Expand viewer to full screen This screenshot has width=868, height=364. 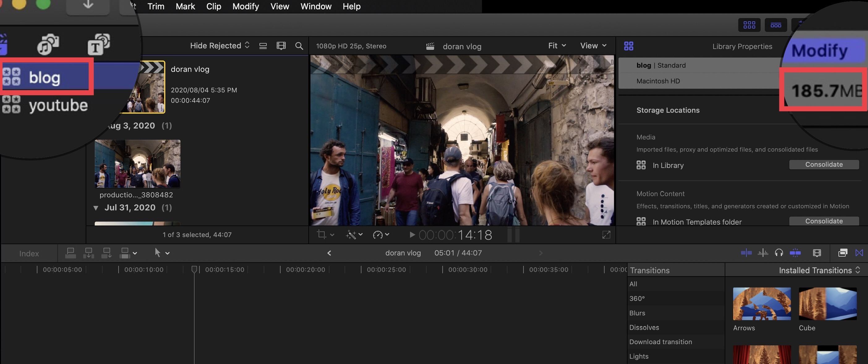click(606, 235)
